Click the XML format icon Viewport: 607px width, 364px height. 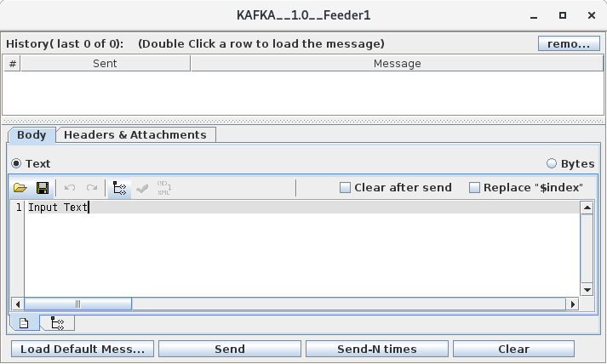164,188
